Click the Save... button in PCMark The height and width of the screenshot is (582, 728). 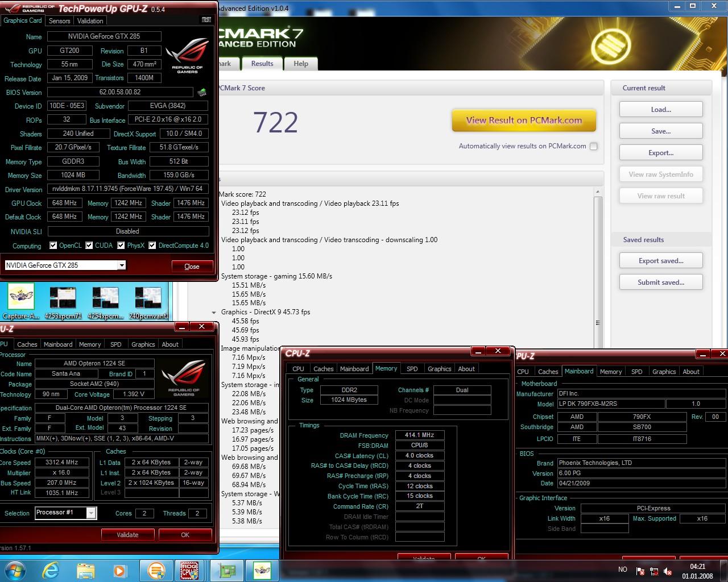tap(661, 131)
